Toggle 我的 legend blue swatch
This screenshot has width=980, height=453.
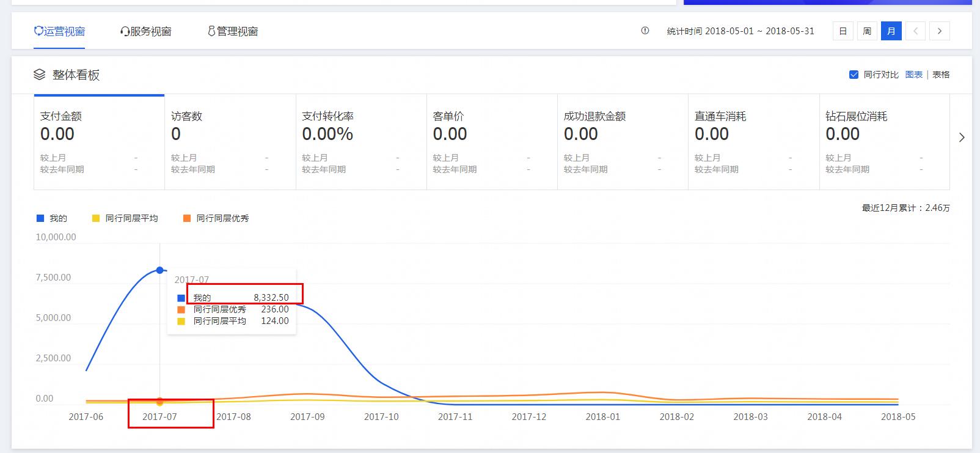click(40, 218)
